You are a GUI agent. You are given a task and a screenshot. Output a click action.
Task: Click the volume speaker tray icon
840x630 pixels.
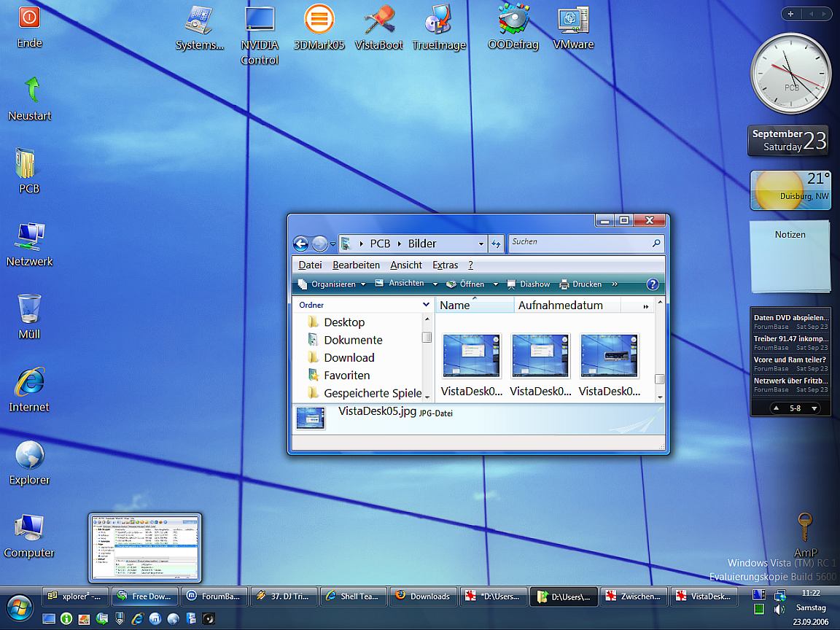(779, 609)
